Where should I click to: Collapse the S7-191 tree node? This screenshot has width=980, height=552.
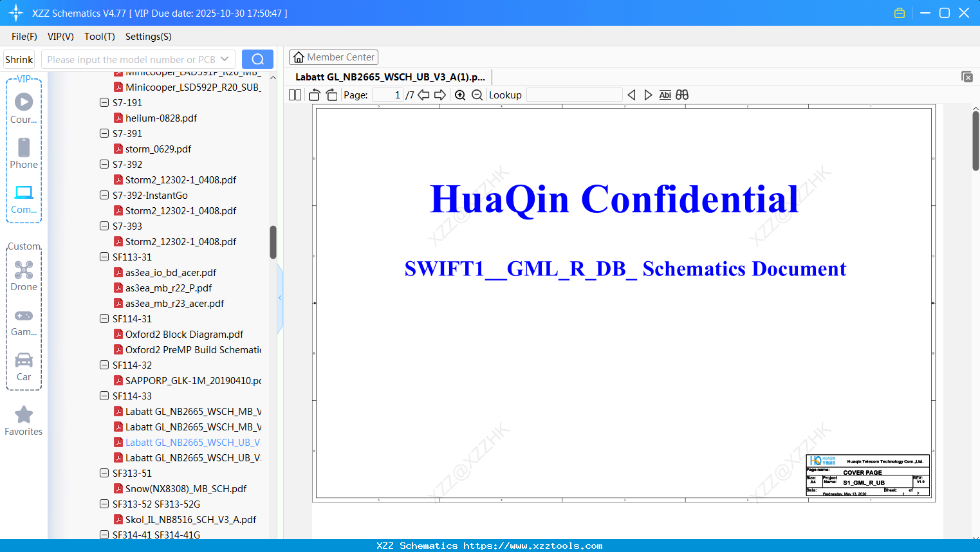tap(104, 103)
